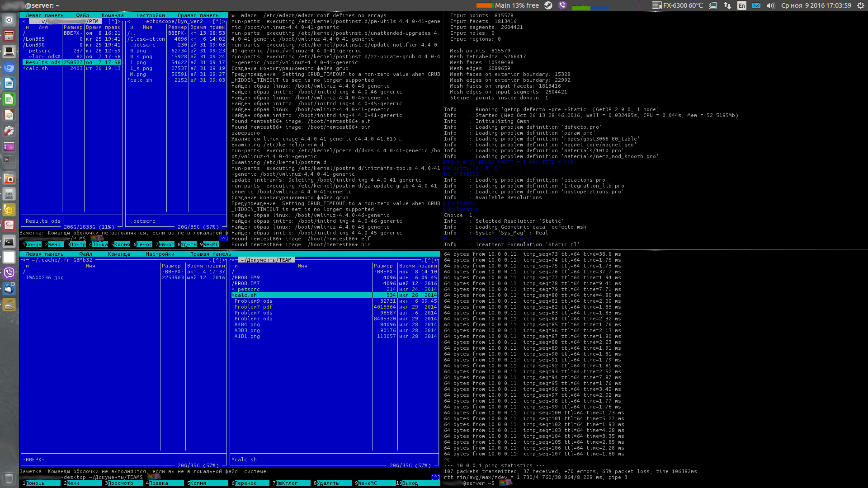Open 'Команда' menu in bottom Midnight Commander
The image size is (868, 488).
(x=119, y=254)
